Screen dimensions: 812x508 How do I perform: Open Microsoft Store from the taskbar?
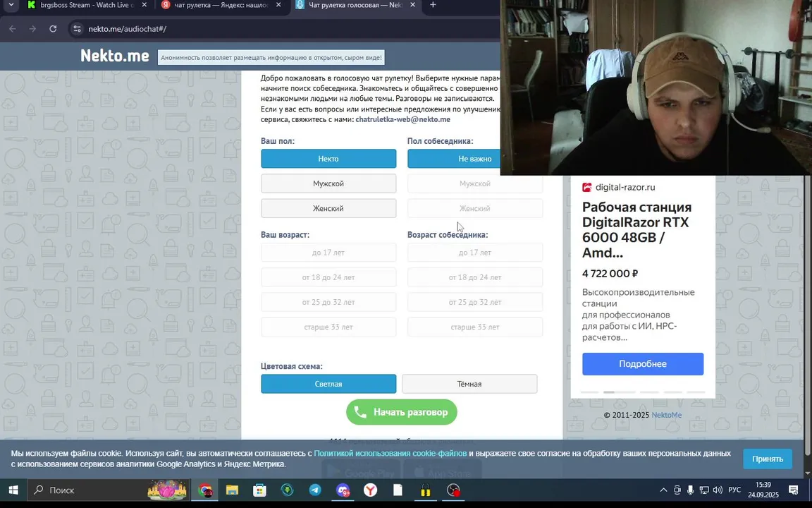[x=259, y=490]
